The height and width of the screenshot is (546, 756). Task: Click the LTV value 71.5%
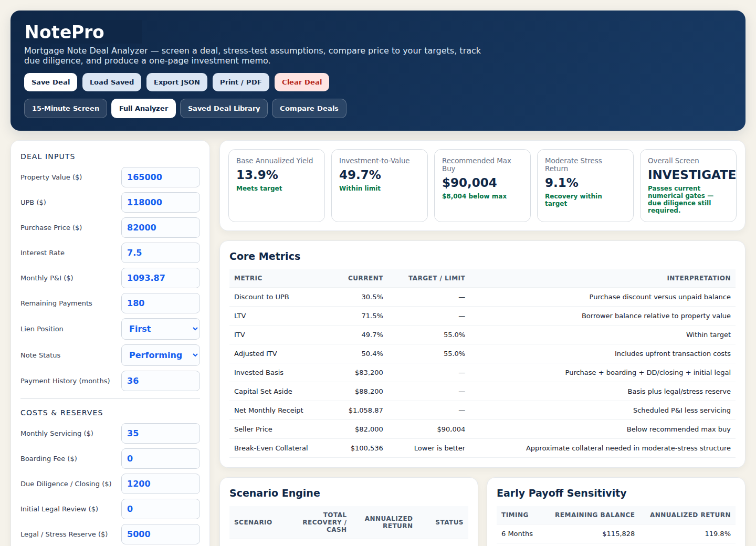[x=372, y=316]
